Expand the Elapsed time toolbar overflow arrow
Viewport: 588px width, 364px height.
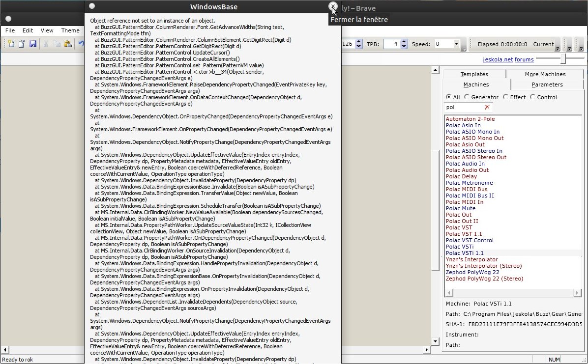(557, 49)
